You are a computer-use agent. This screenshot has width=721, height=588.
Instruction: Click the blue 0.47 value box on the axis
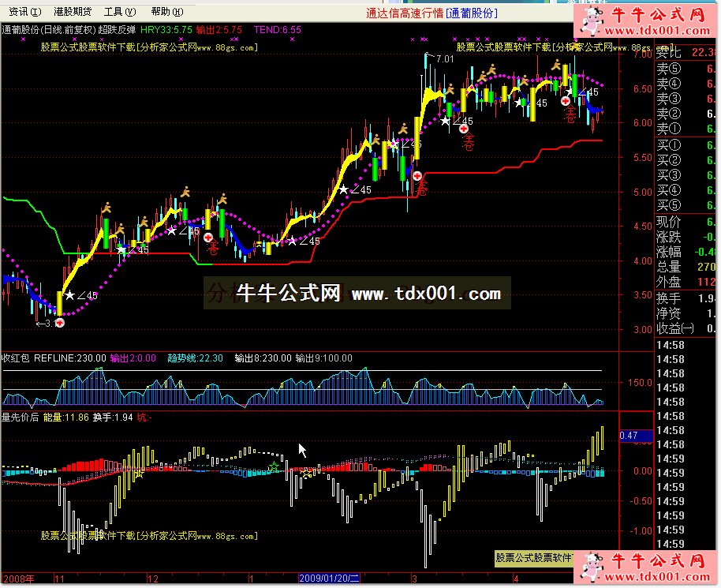pos(637,435)
